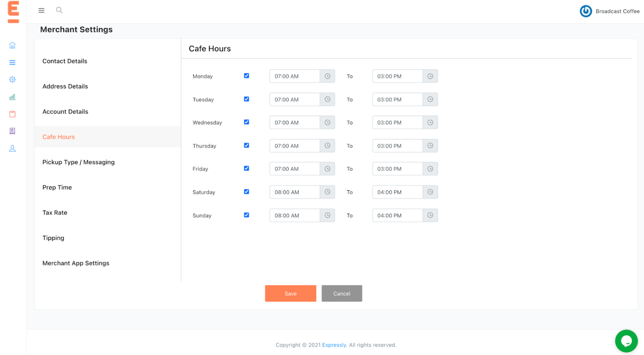Open the orange clipboard orders icon
This screenshot has width=644, height=355.
point(12,114)
